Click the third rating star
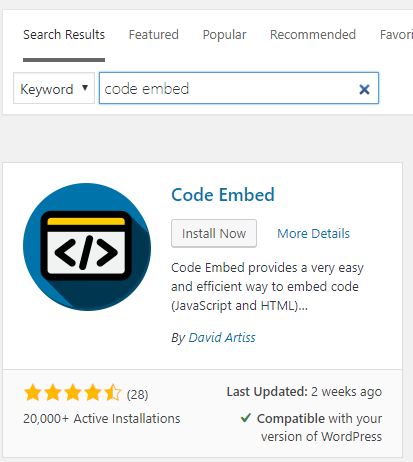 [x=73, y=393]
